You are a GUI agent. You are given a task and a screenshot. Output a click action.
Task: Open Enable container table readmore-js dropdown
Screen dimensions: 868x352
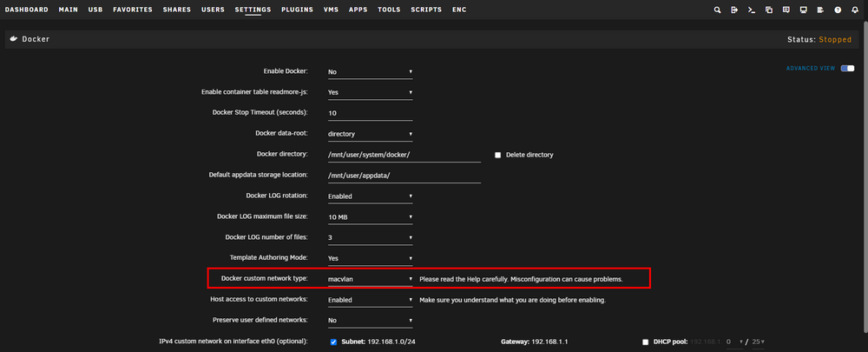[370, 93]
